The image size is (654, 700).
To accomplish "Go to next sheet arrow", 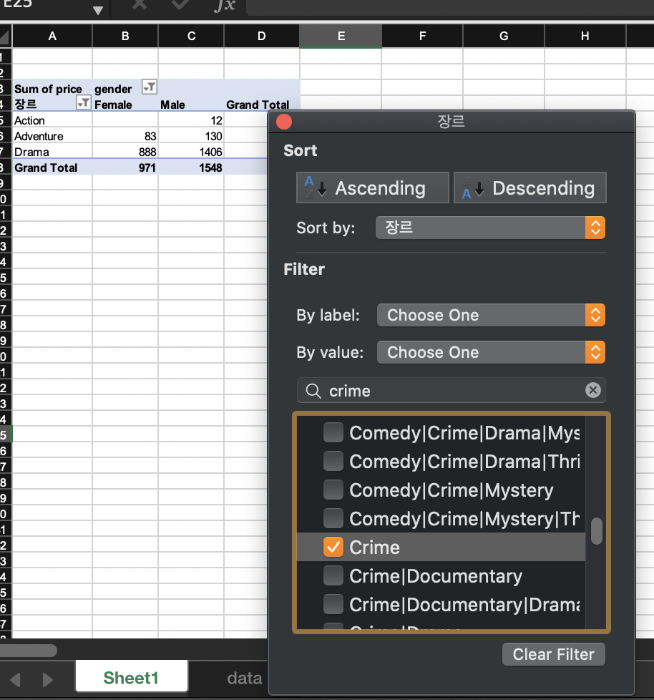I will coord(47,679).
